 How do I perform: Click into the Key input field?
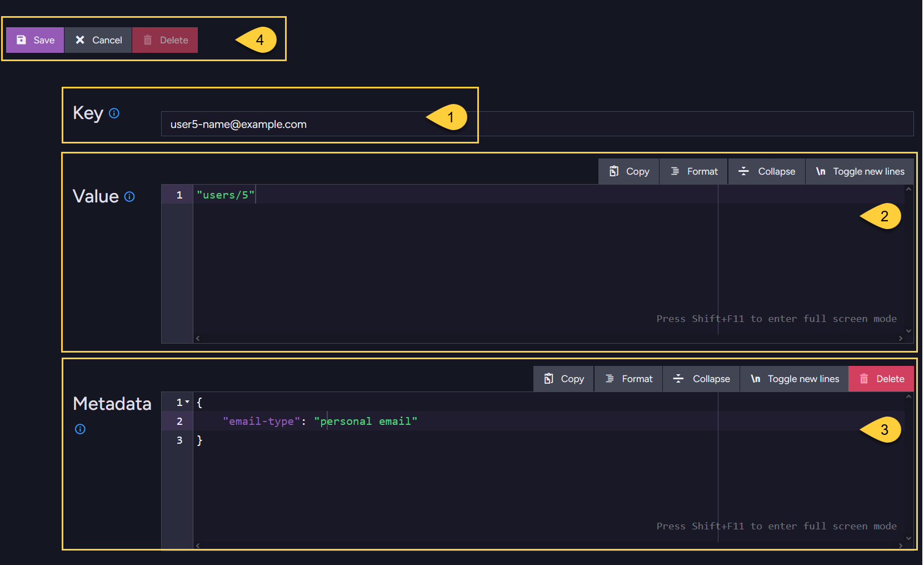[x=289, y=124]
